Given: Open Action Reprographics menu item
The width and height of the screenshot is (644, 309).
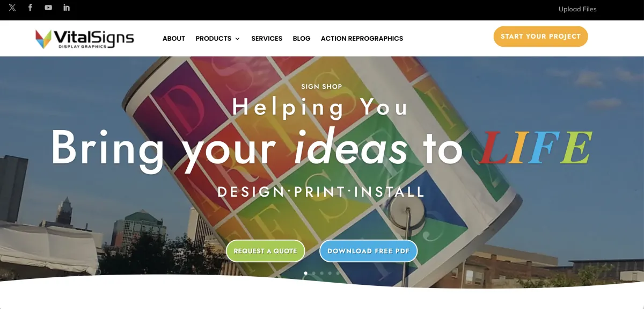Looking at the screenshot, I should coord(362,39).
